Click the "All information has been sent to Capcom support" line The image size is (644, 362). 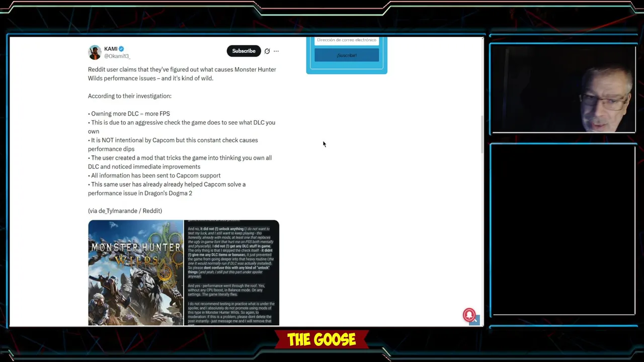(x=154, y=175)
